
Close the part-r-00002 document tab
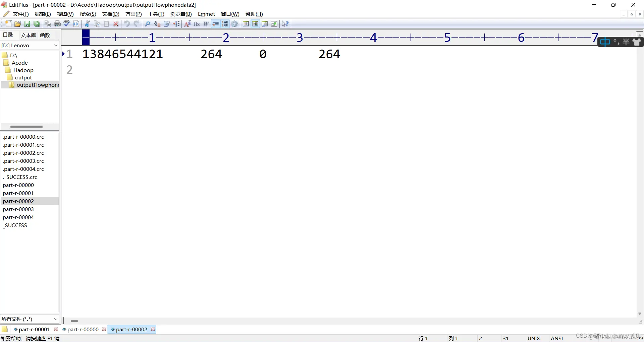pyautogui.click(x=153, y=329)
